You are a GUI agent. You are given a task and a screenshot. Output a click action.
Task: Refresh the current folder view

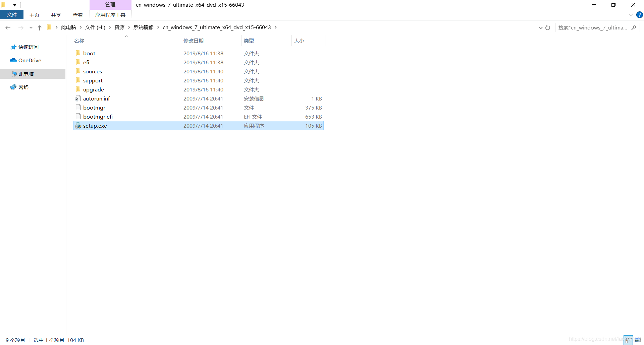click(548, 27)
